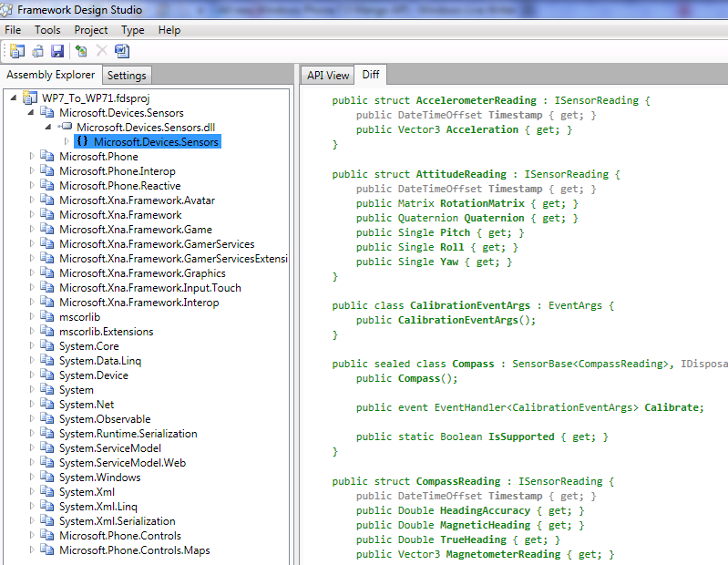
Task: Click the System.Core assembly group icon
Action: [x=46, y=346]
